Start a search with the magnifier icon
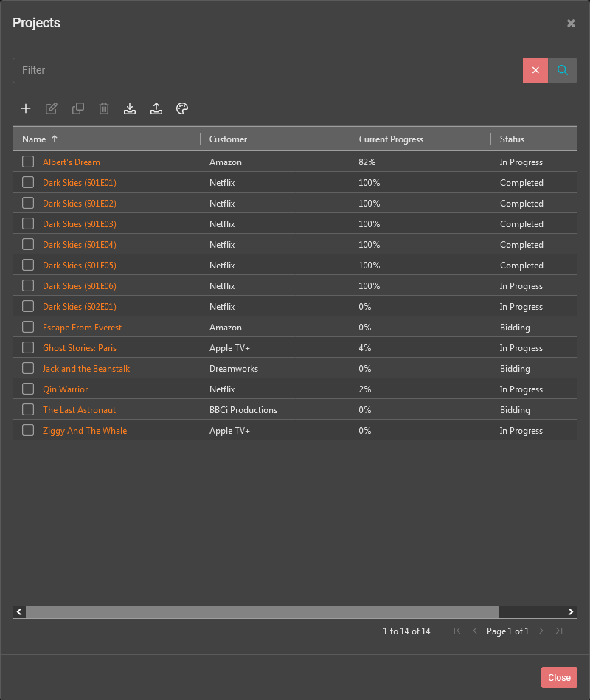 562,70
